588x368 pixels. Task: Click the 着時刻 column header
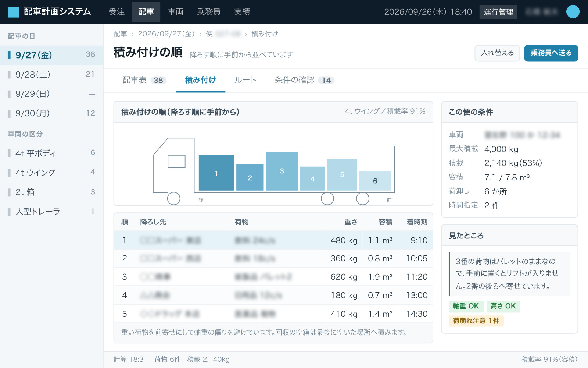417,222
